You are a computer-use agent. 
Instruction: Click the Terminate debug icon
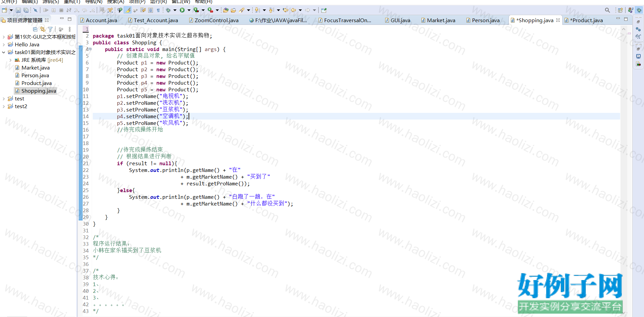(61, 10)
